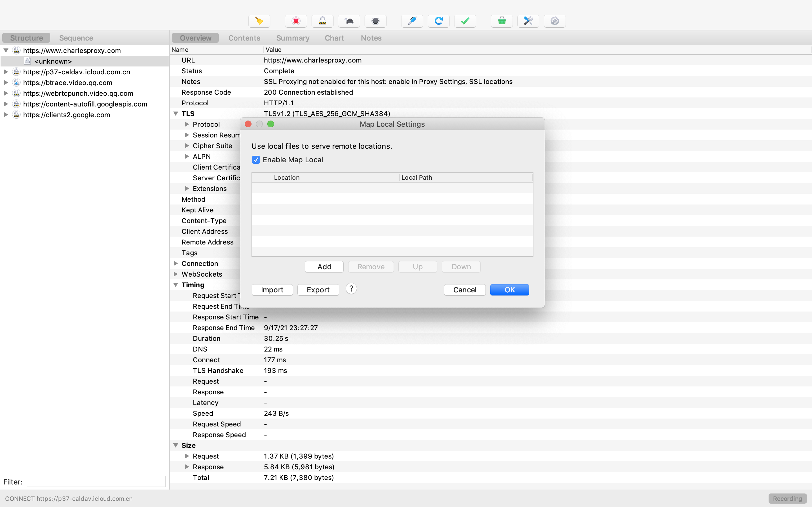Toggle SSL Proxying padlock icon
Viewport: 812px width, 507px height.
322,21
